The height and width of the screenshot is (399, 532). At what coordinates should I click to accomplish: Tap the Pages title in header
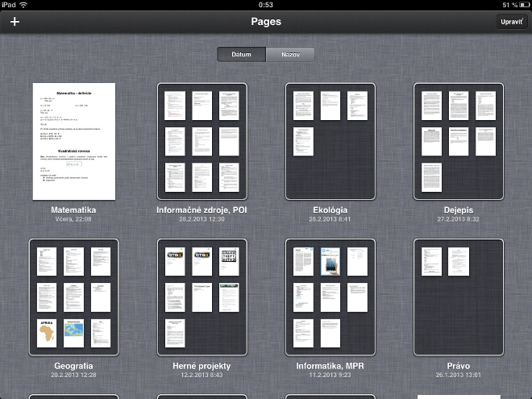tap(266, 22)
